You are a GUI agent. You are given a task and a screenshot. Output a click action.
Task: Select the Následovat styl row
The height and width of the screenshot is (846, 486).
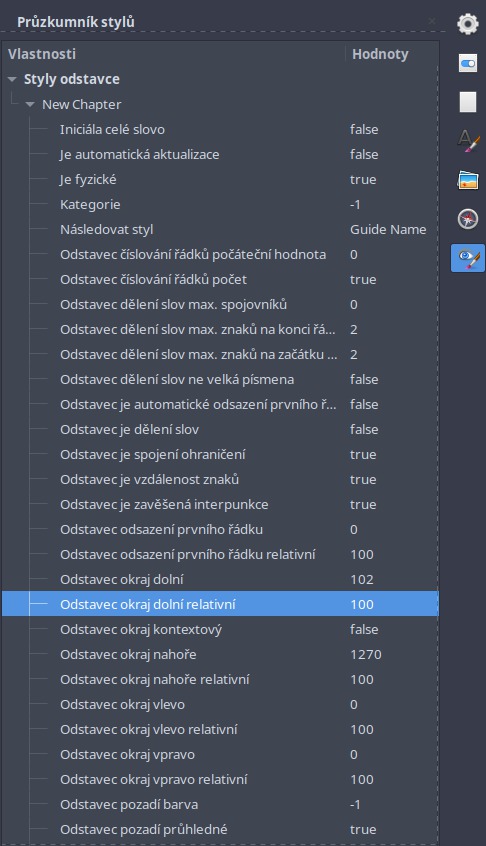coord(220,229)
